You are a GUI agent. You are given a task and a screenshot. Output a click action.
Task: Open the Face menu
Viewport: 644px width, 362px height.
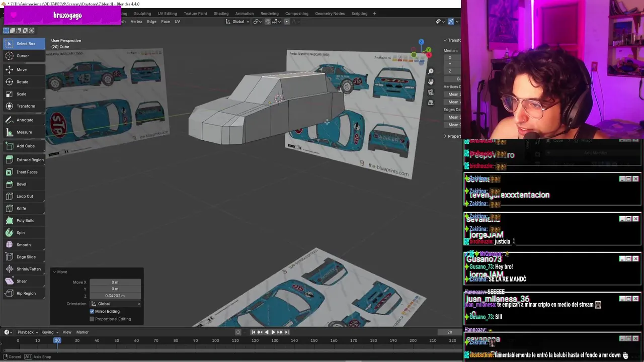165,22
